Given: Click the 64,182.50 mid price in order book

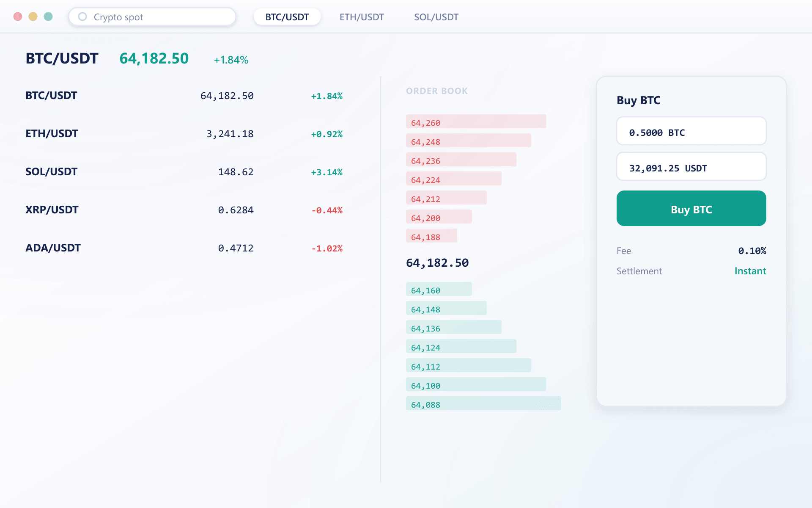Looking at the screenshot, I should (437, 263).
